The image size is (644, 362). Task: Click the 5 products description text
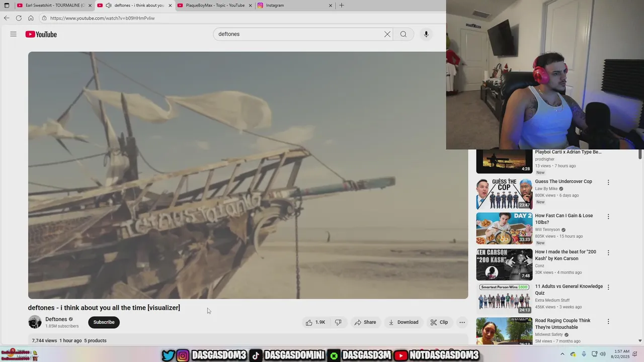[x=95, y=341]
